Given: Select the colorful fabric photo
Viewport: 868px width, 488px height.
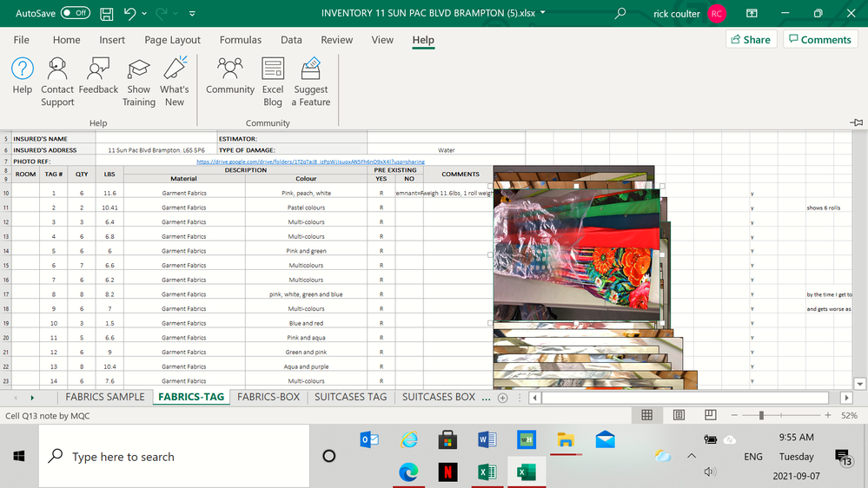Looking at the screenshot, I should [576, 254].
